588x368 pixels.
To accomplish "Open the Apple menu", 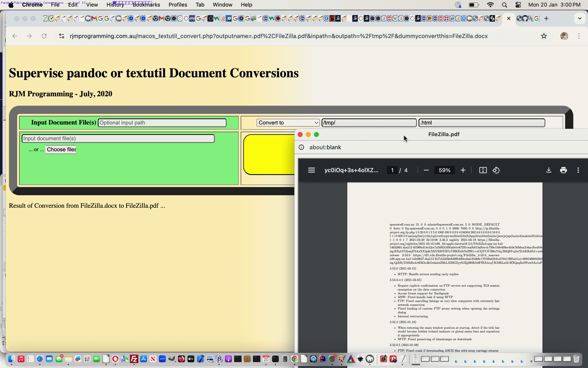I will [x=11, y=5].
